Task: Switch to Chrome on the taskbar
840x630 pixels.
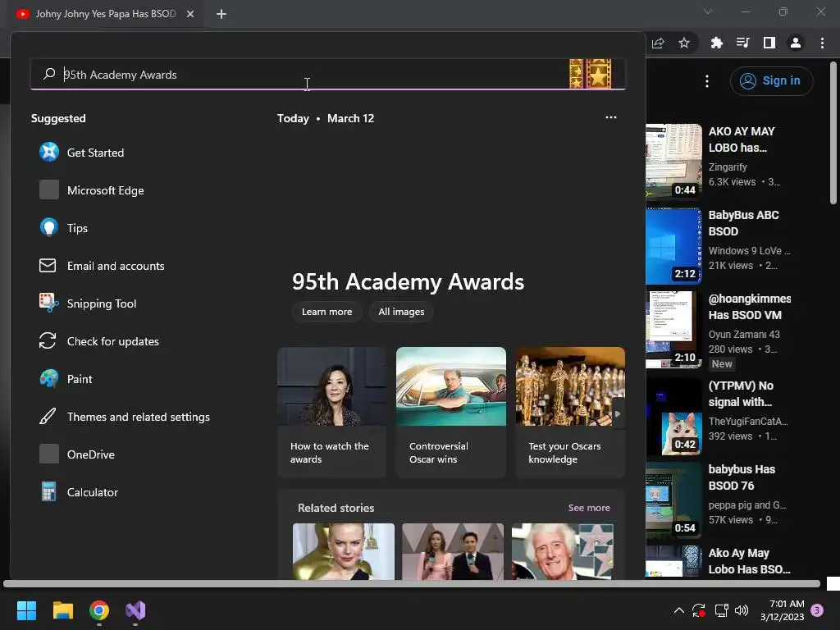Action: (99, 610)
